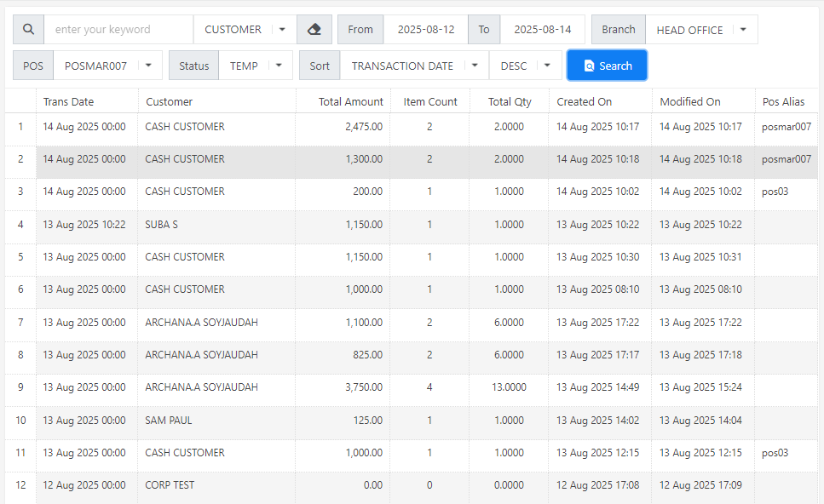The height and width of the screenshot is (504, 824).
Task: Expand the TRANSACTION DATE sort dropdown
Action: pyautogui.click(x=414, y=66)
